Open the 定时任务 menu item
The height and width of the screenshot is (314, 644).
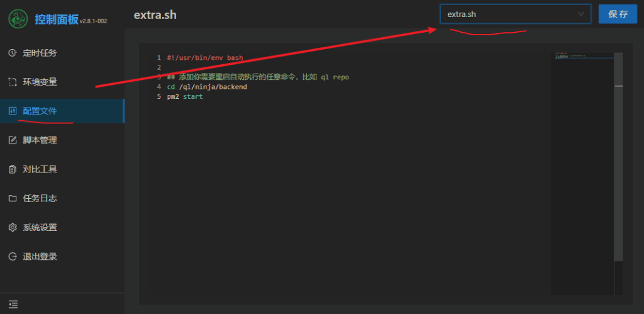(62, 53)
